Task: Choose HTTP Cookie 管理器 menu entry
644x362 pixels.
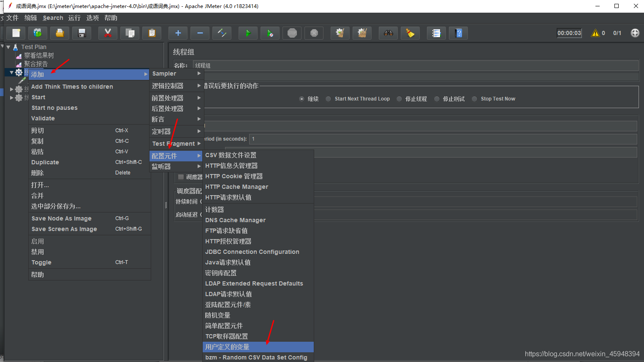Action: [258, 176]
